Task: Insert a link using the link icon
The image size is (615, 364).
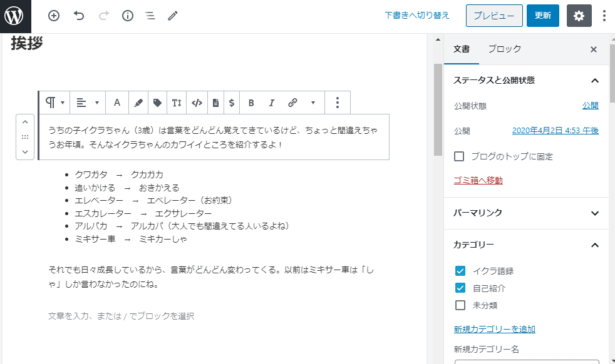Action: pos(292,102)
